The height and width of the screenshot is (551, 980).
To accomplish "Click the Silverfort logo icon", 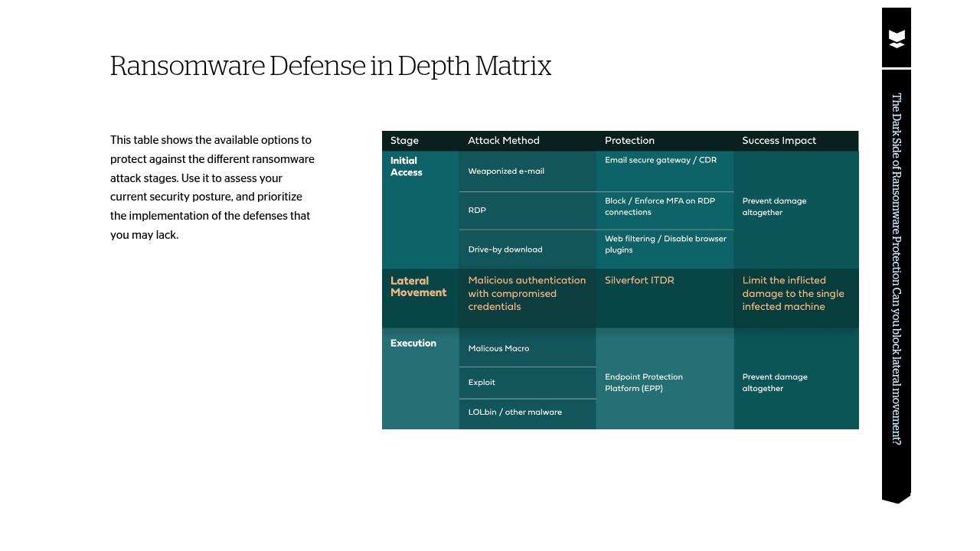I will 896,37.
